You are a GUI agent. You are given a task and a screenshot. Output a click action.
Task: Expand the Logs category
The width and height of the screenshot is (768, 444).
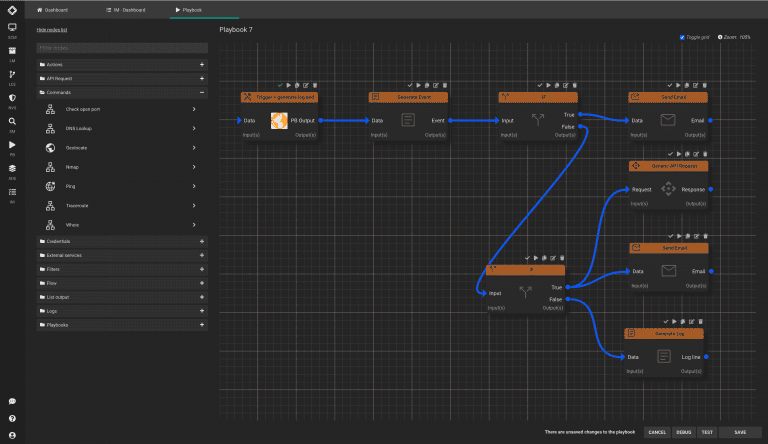pyautogui.click(x=122, y=311)
